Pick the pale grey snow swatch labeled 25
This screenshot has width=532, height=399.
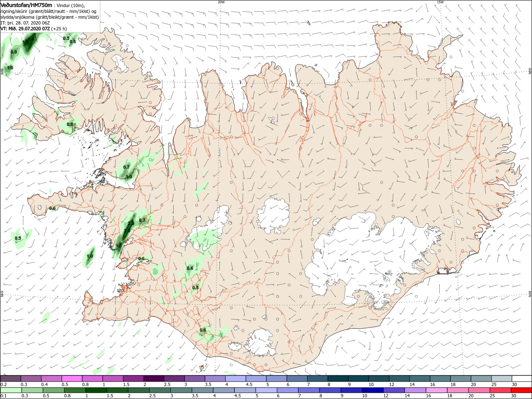[x=501, y=379]
